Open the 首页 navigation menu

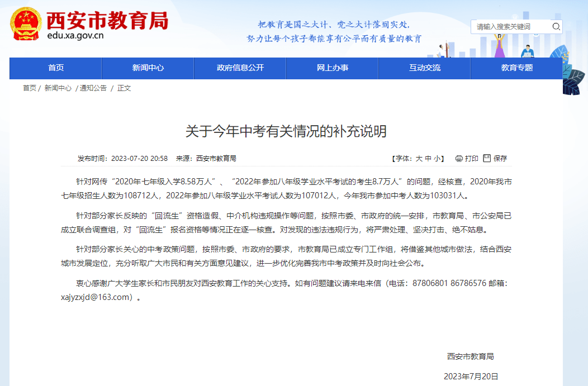pos(56,68)
